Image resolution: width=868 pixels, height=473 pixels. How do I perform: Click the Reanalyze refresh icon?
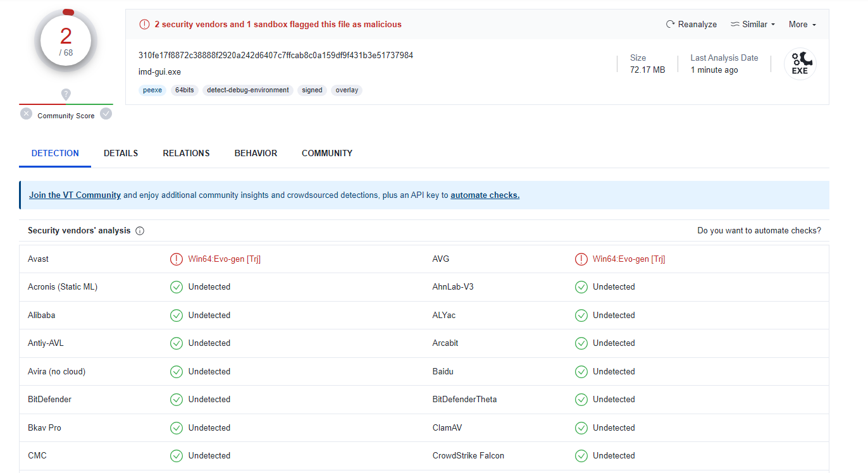671,25
